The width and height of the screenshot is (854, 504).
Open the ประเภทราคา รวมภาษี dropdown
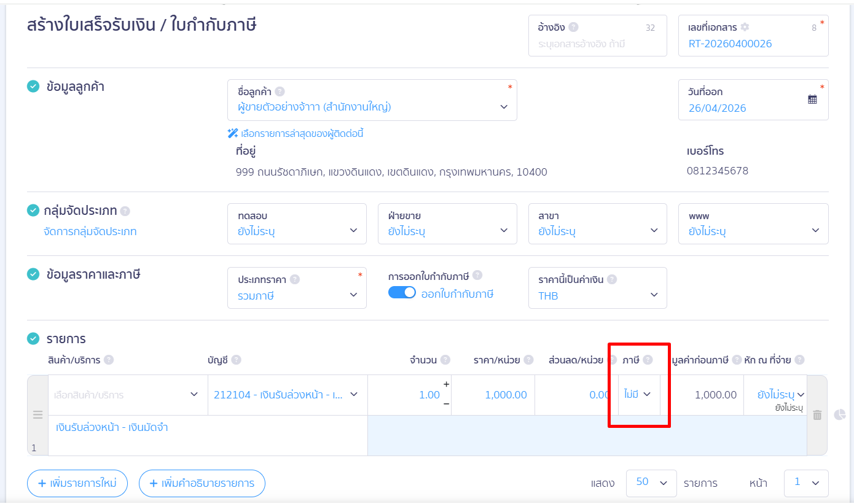[297, 288]
